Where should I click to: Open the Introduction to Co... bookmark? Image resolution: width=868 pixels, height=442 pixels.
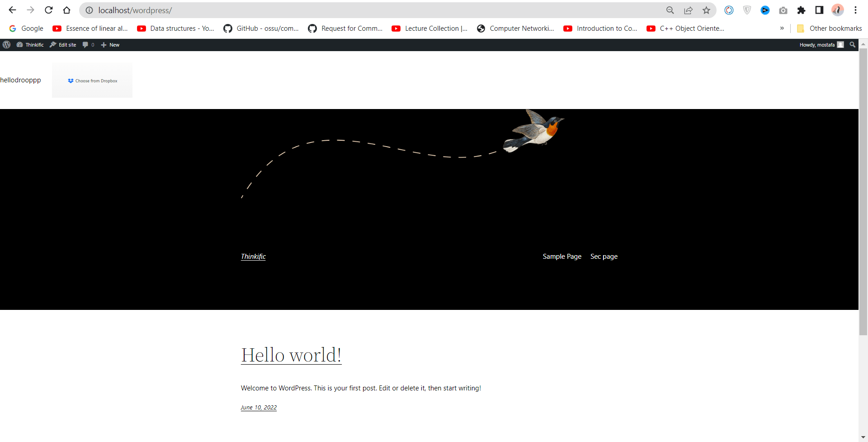600,29
